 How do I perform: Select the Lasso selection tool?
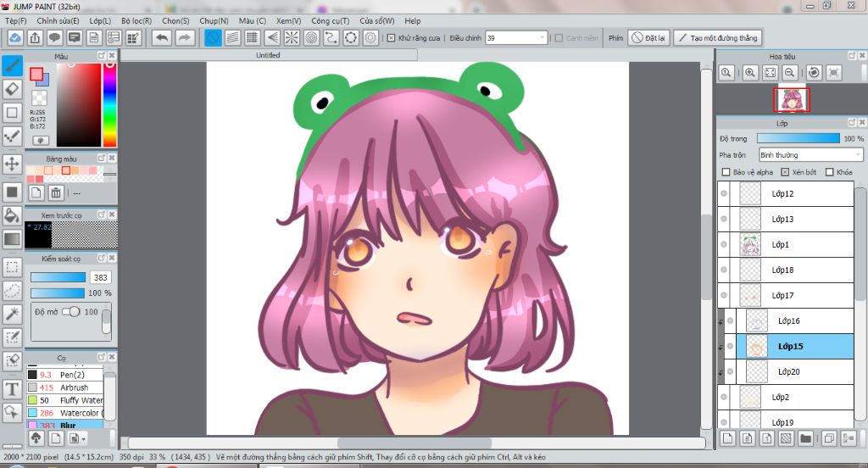(12, 290)
